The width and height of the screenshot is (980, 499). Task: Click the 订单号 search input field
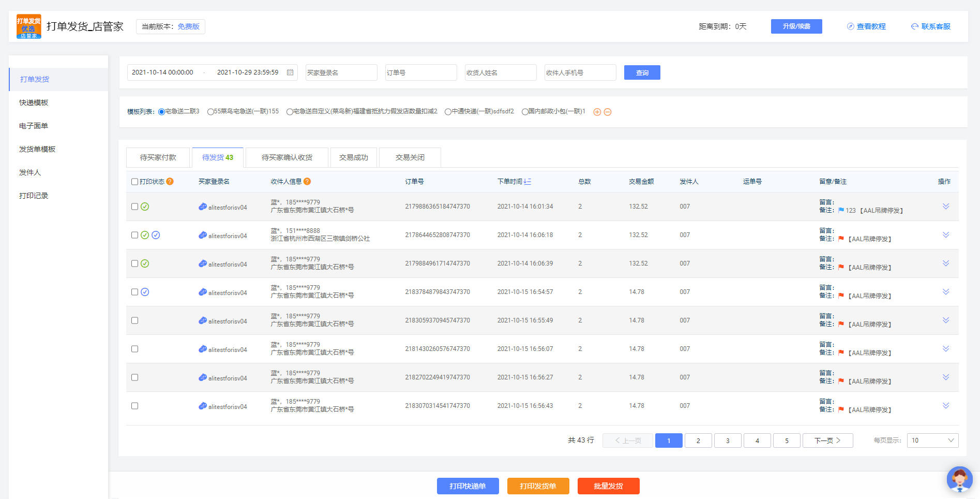click(x=421, y=72)
